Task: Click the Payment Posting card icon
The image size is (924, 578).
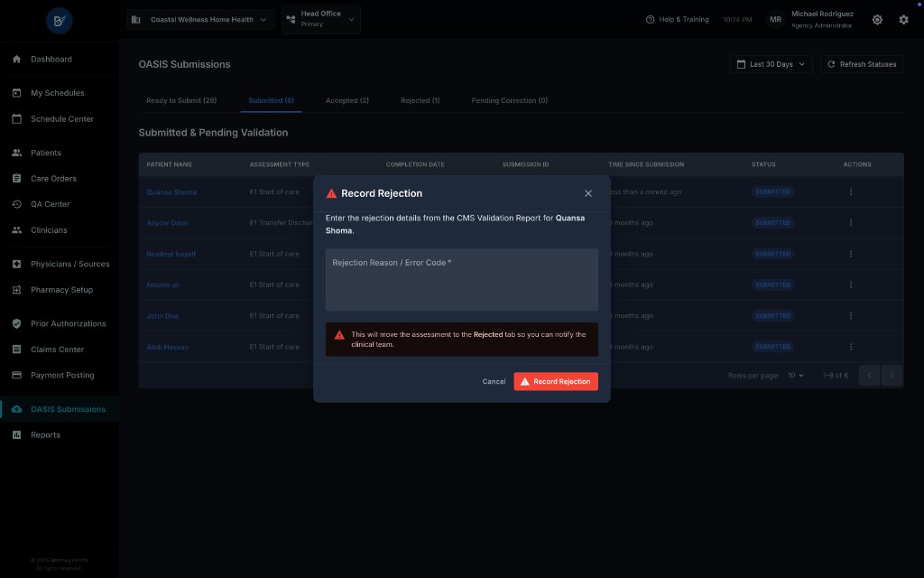Action: (x=16, y=375)
